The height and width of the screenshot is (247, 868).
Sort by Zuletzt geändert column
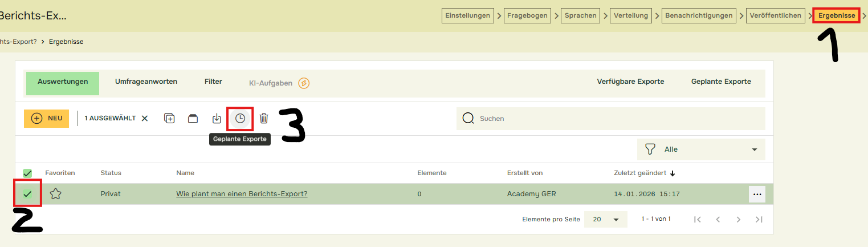[642, 173]
